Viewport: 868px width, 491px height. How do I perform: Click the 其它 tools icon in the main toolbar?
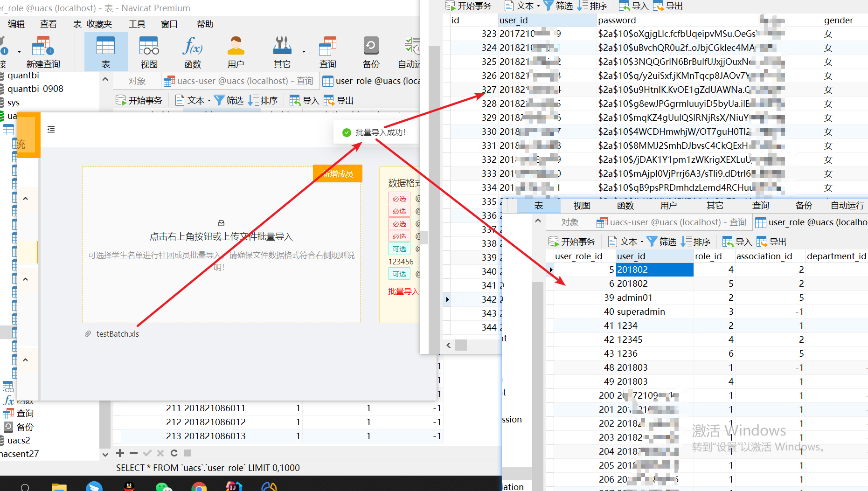coord(282,52)
